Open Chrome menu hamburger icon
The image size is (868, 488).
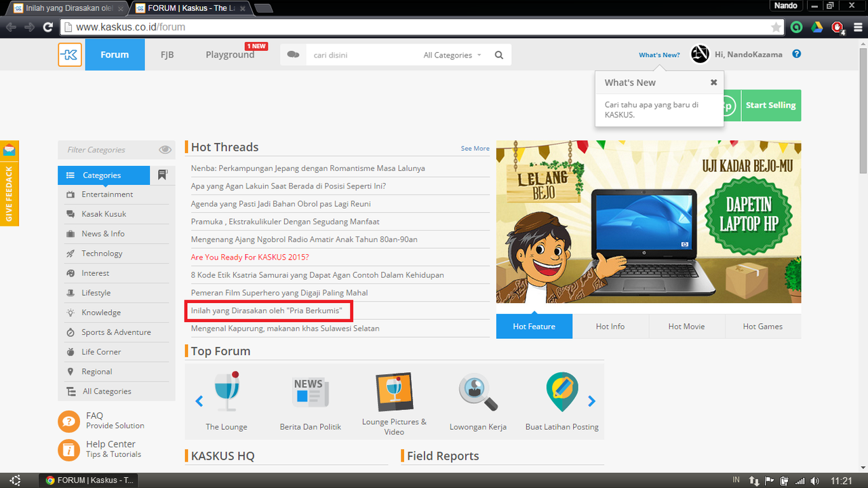857,27
